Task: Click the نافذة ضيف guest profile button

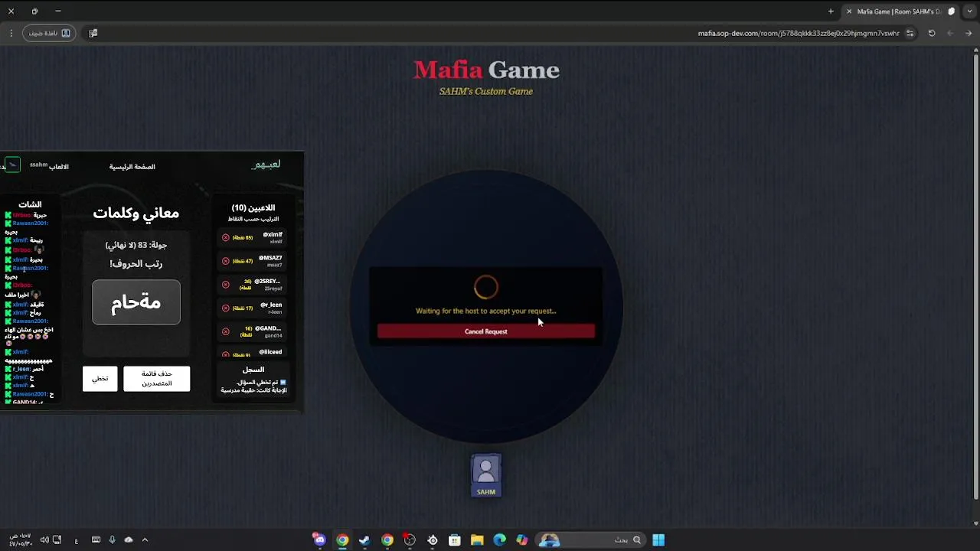Action: tap(49, 34)
